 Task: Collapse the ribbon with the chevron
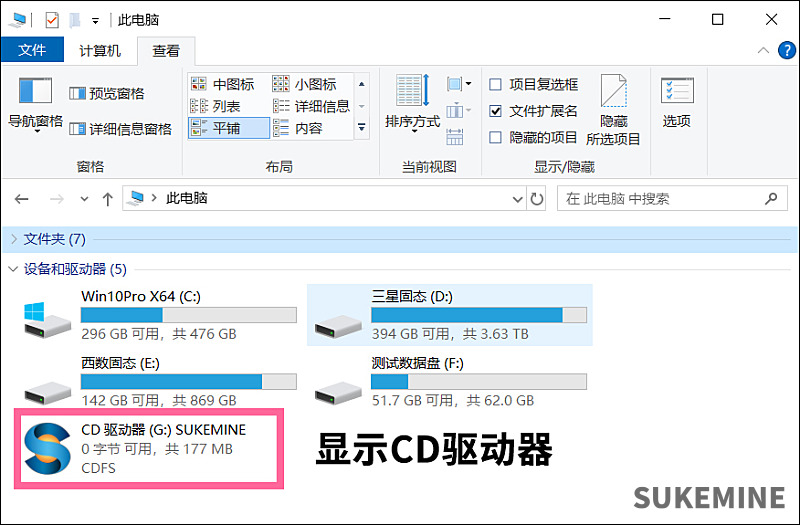[x=763, y=50]
